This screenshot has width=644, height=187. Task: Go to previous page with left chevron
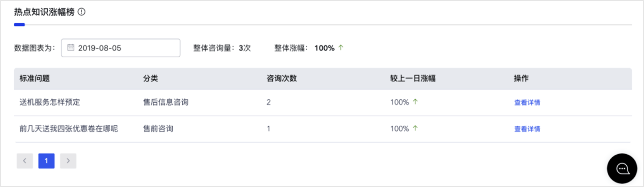coord(25,161)
